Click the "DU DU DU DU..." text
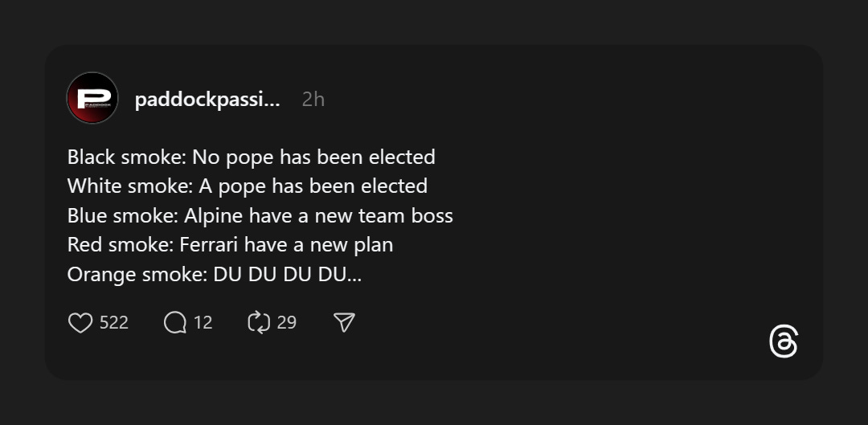The height and width of the screenshot is (425, 868). coord(287,274)
